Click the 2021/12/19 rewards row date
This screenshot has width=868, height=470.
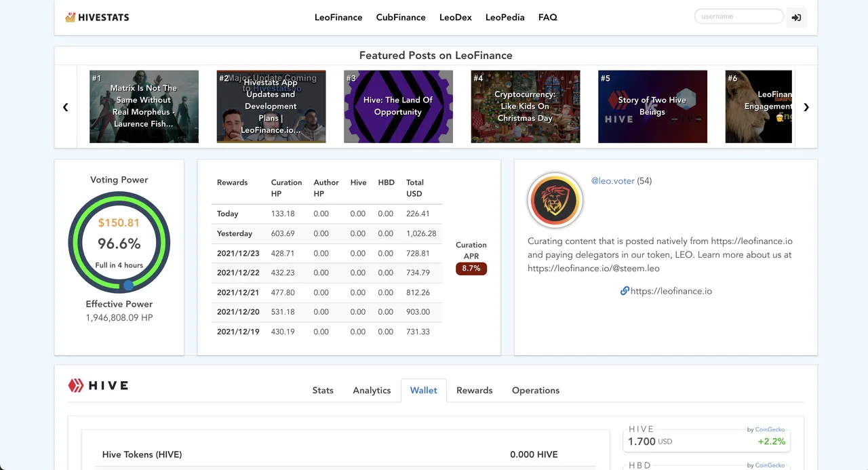click(238, 332)
